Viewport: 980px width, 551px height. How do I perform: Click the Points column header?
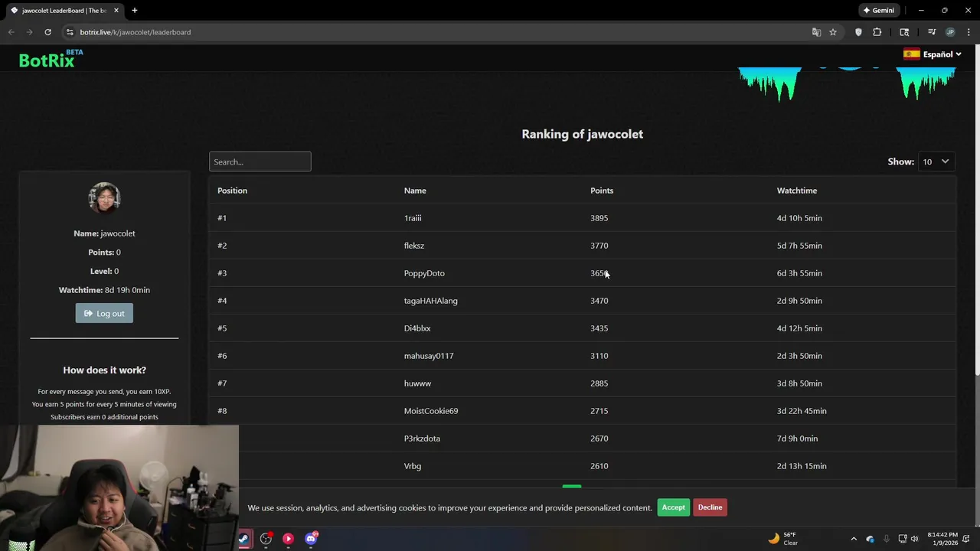click(x=602, y=191)
